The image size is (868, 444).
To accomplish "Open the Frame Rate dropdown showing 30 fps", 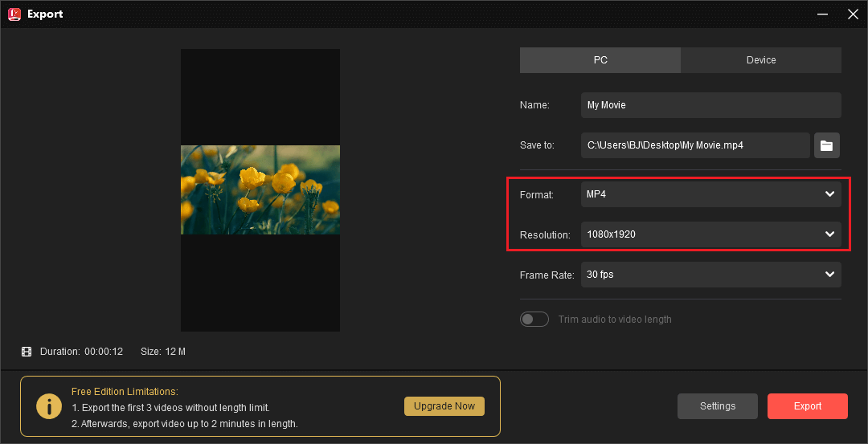I will tap(710, 275).
